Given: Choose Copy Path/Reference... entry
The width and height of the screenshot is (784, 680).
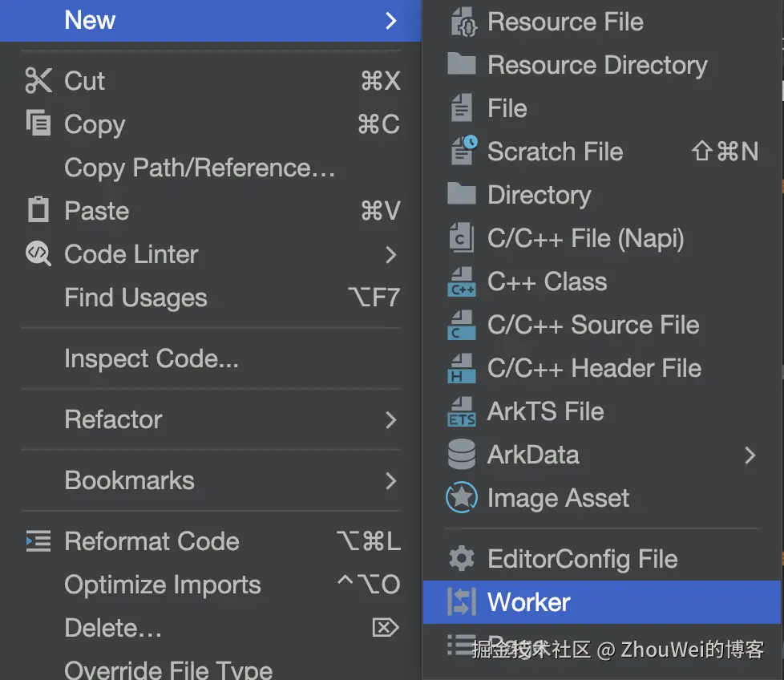Looking at the screenshot, I should (199, 168).
